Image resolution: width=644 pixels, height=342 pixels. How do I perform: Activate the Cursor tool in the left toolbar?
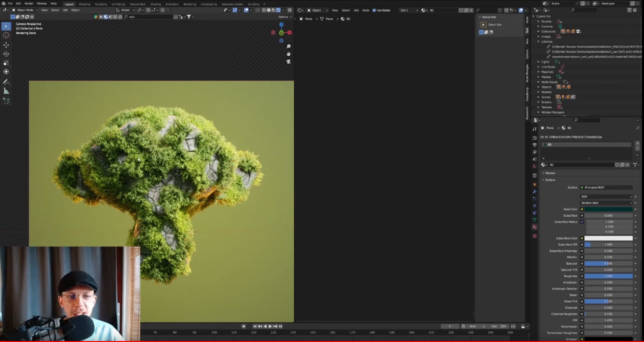click(6, 35)
